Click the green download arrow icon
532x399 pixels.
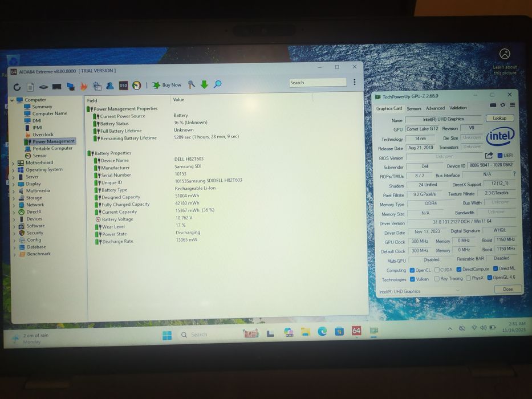click(204, 84)
